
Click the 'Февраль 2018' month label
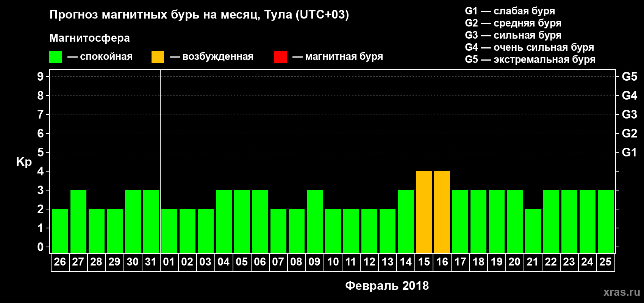387,286
